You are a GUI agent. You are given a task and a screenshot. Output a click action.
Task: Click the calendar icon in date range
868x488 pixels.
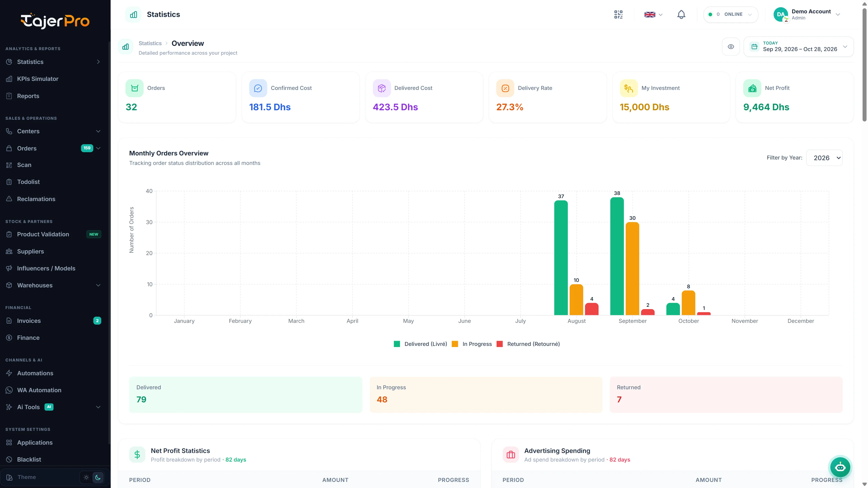(755, 47)
